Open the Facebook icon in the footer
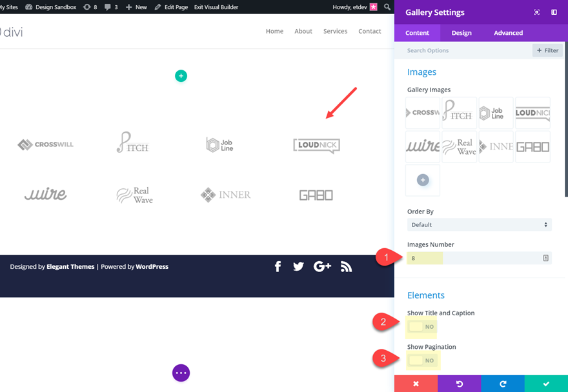 click(278, 267)
